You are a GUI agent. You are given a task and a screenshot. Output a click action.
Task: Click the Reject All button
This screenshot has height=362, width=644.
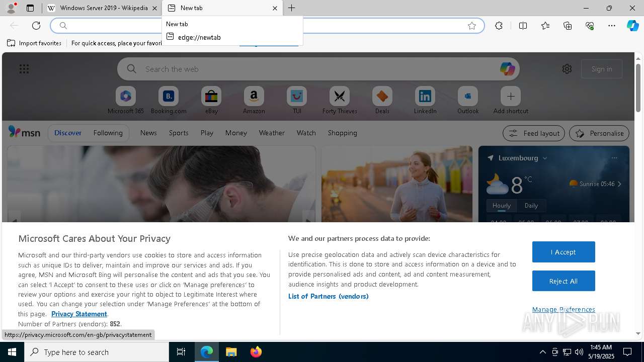click(x=563, y=281)
